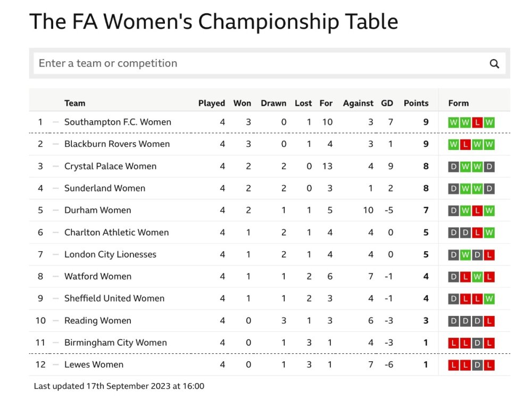Open the Crystal Palace Women team link

[x=110, y=167]
